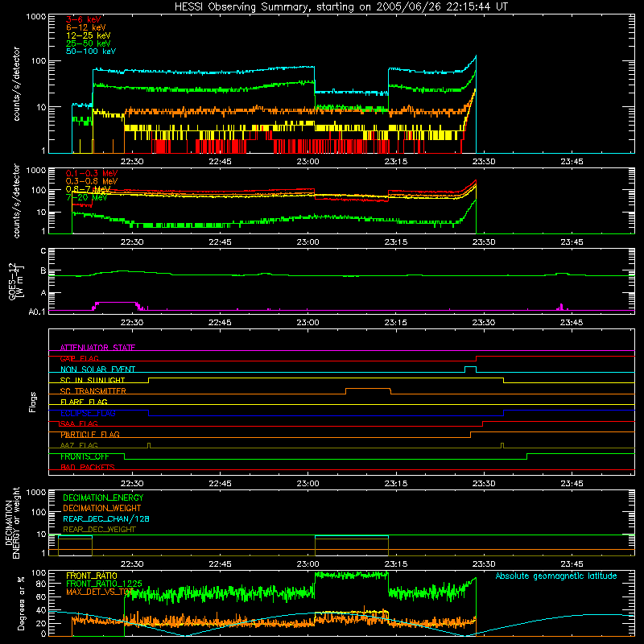644x644 pixels.
Task: Click the SC_IN_SUNLIGHT flag label
Action: (93, 380)
